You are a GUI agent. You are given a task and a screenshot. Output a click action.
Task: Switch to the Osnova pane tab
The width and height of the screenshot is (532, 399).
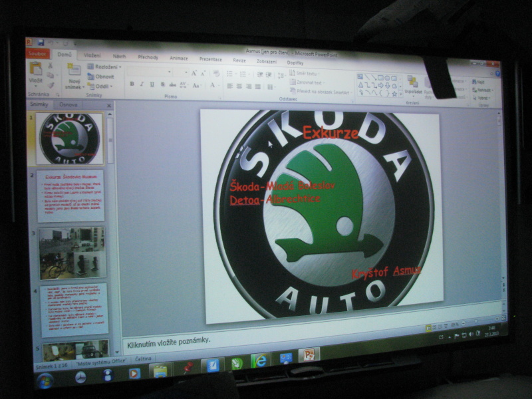68,104
